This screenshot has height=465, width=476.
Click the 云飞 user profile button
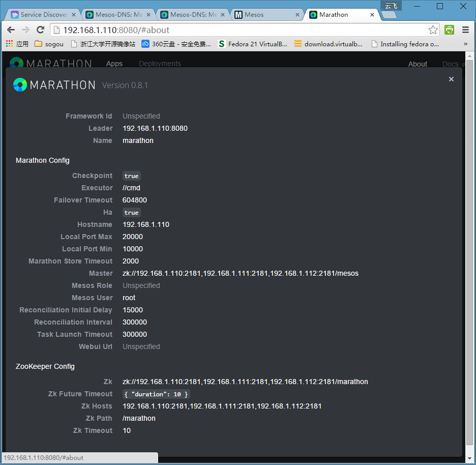pos(391,6)
